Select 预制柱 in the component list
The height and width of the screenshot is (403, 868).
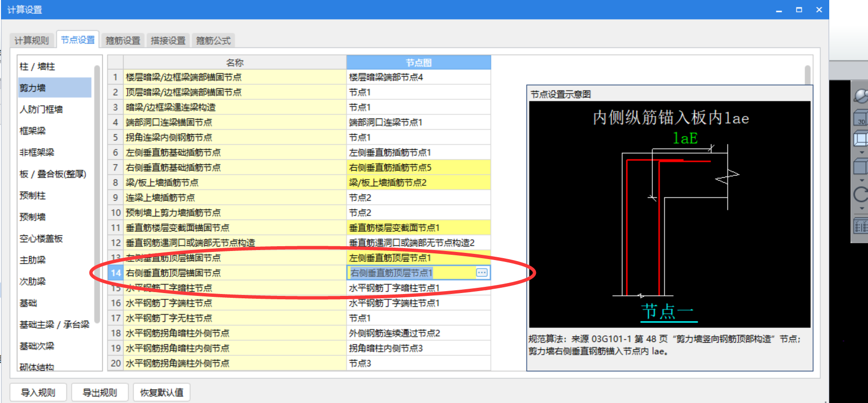tap(54, 196)
